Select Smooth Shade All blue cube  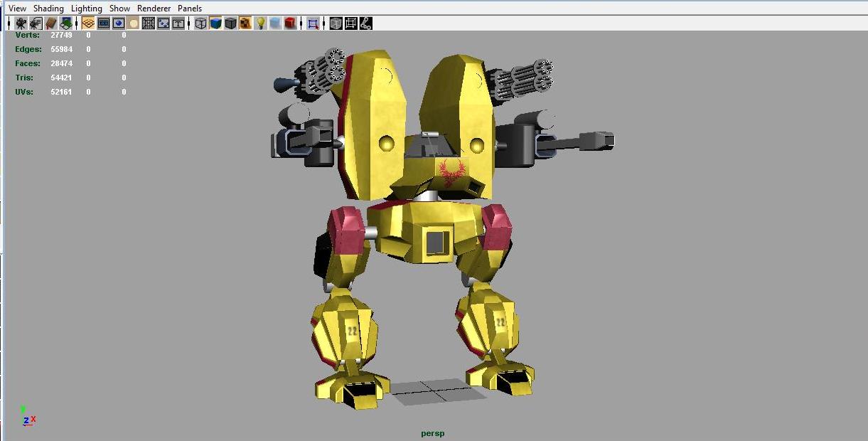[x=215, y=23]
